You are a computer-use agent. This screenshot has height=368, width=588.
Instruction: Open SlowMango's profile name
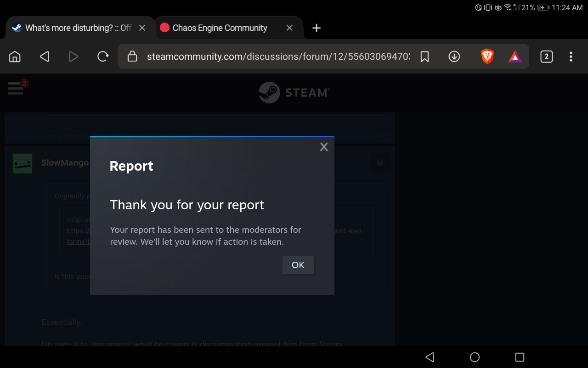(x=65, y=163)
